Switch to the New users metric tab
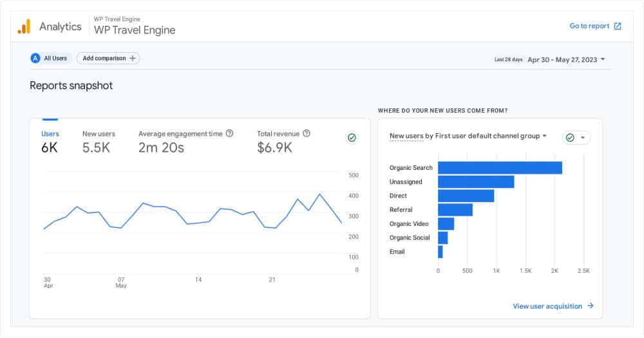This screenshot has height=338, width=644. 99,141
